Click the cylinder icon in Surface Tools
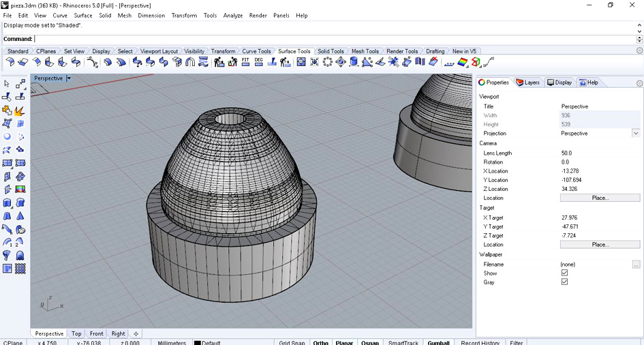Viewport: 644px width, 345px height. coord(354,62)
